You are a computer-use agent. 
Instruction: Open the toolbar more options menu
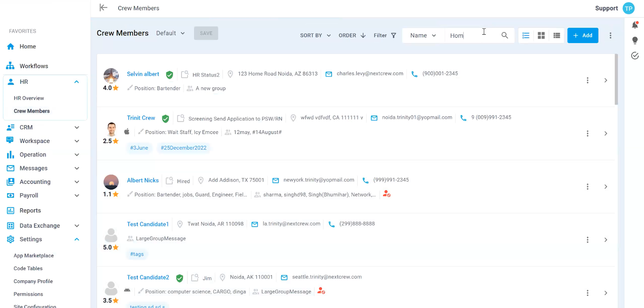pos(610,35)
